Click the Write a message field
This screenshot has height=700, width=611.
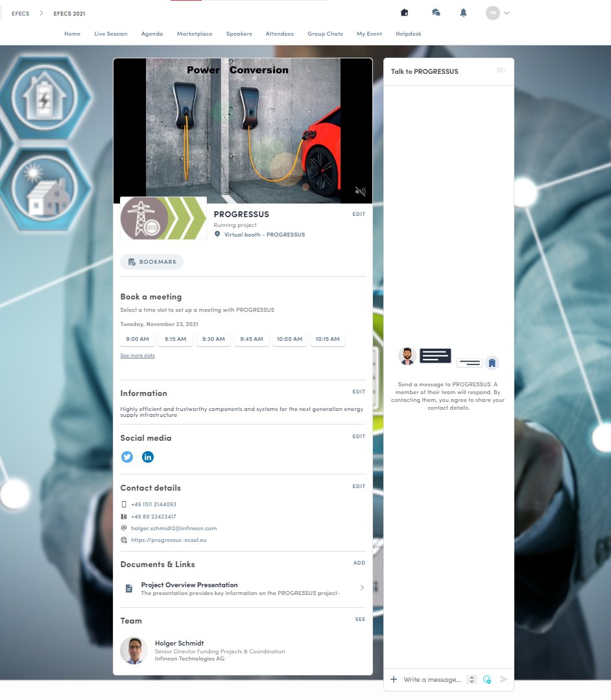(433, 679)
